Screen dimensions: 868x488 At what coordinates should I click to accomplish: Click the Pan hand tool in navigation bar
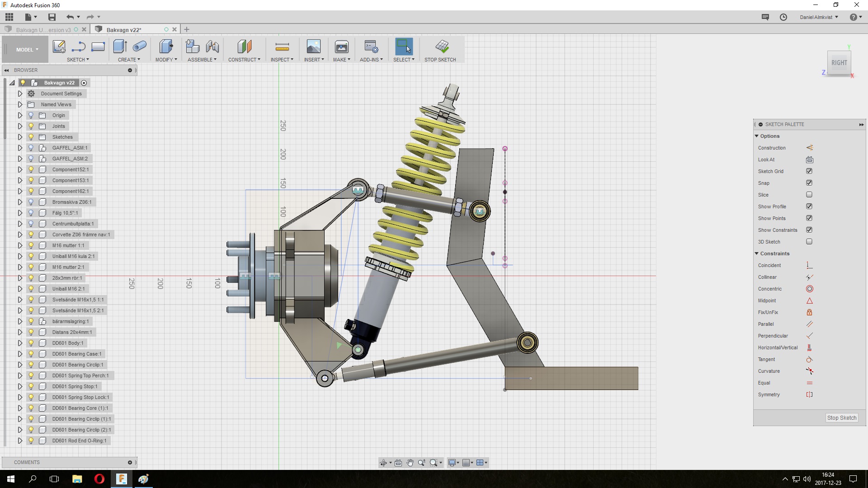410,463
